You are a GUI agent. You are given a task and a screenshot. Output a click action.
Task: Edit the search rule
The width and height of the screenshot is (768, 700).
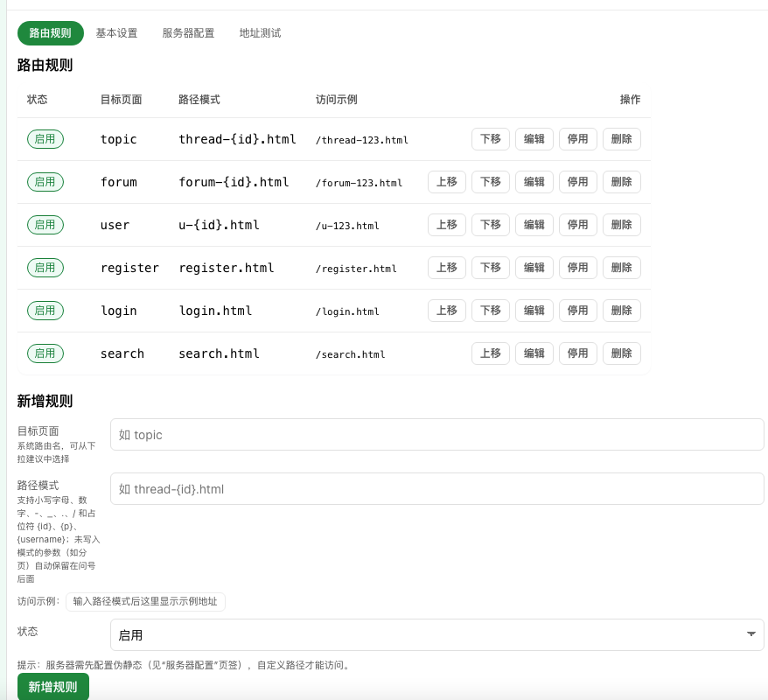534,353
